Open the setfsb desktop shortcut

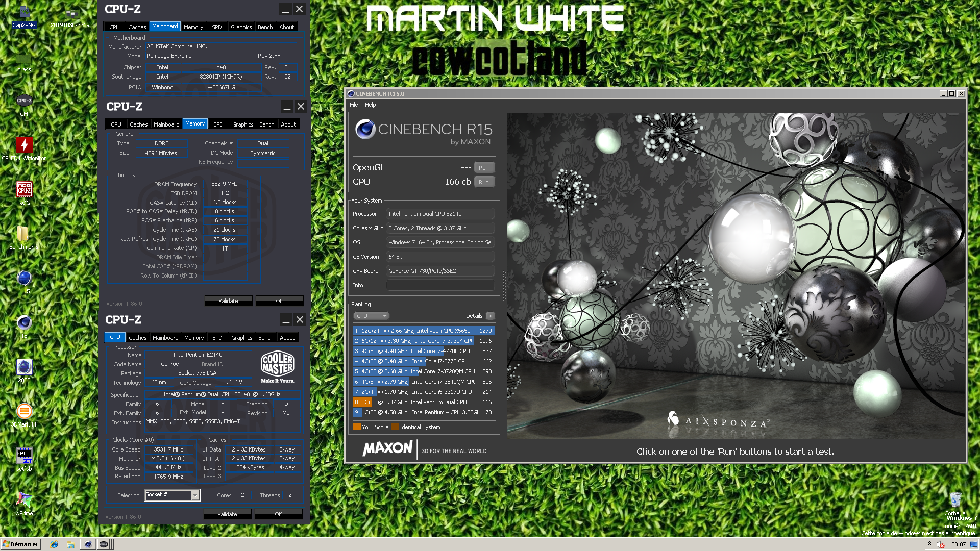(x=24, y=460)
